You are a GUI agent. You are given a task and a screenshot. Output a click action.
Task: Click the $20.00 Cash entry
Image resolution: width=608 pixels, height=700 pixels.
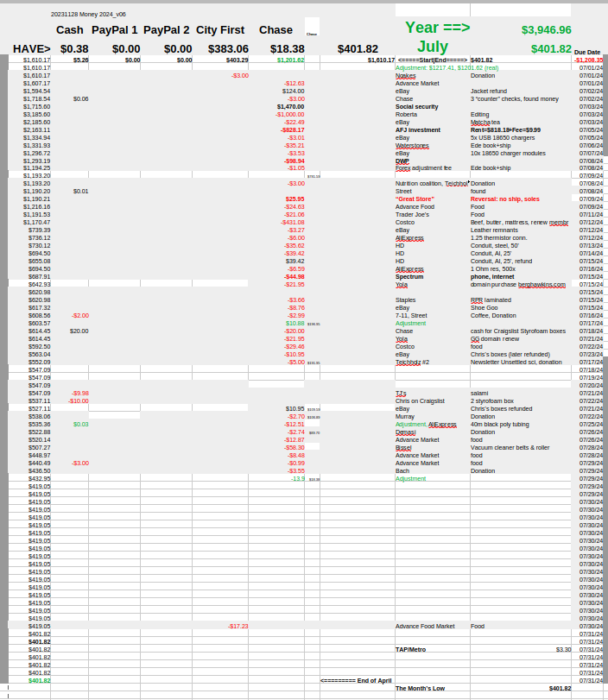click(x=79, y=331)
